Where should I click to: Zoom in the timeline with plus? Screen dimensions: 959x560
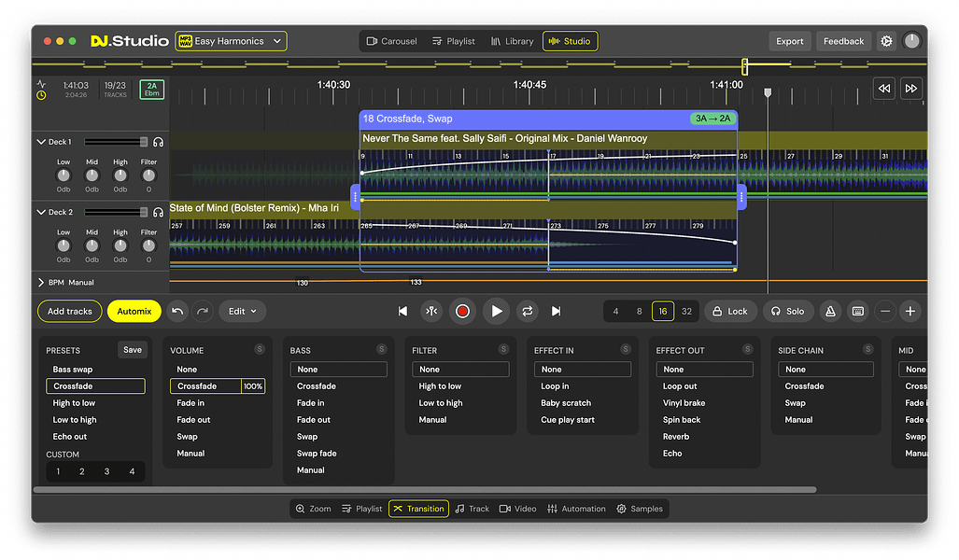point(910,311)
